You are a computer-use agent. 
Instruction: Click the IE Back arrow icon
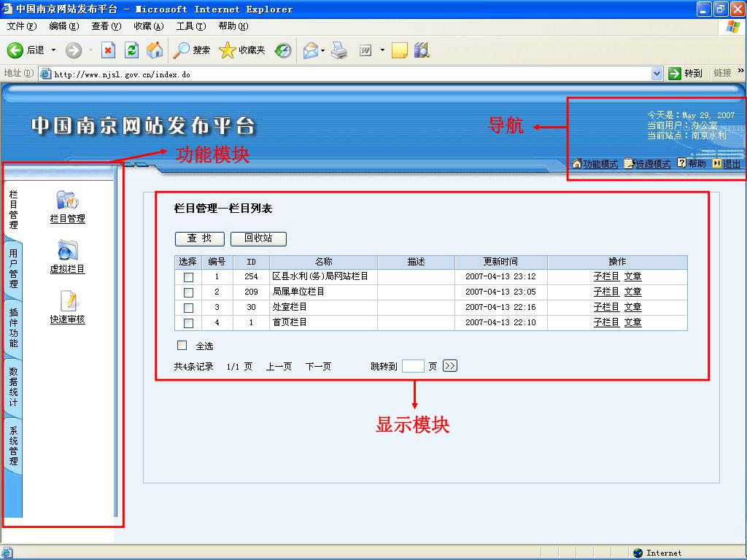coord(15,50)
